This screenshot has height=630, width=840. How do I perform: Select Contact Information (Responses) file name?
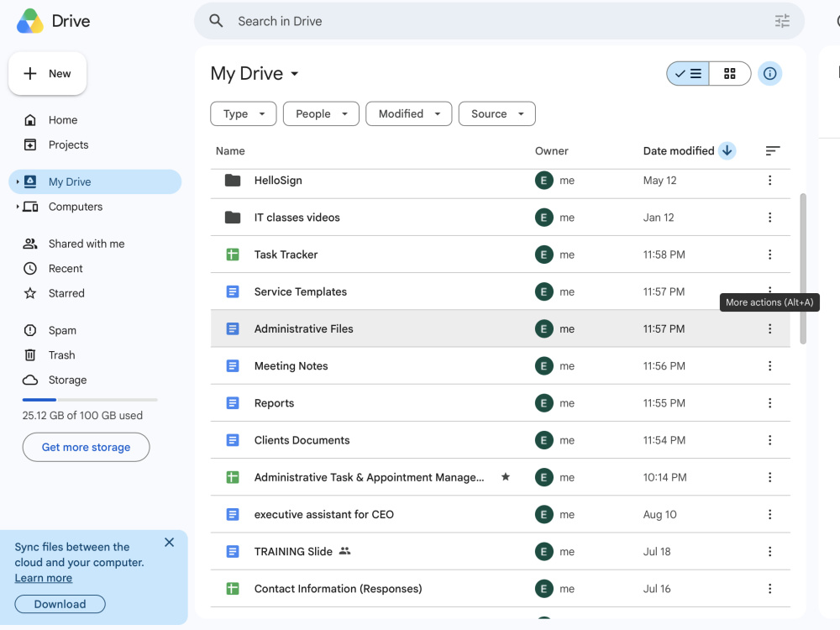click(x=338, y=589)
